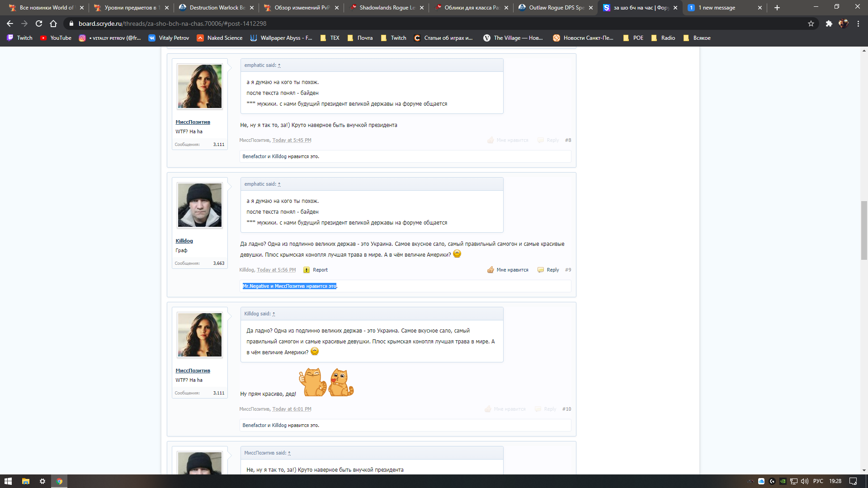
Task: Go to browser home page icon
Action: click(53, 23)
